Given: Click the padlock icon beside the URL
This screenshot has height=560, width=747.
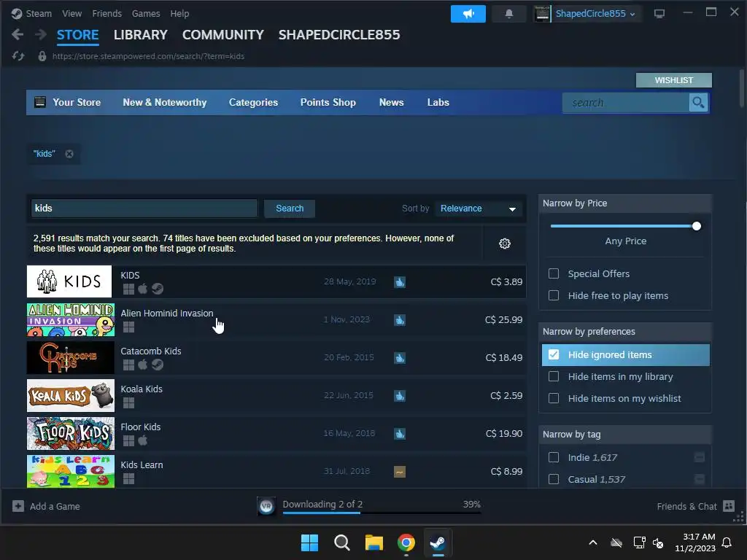Looking at the screenshot, I should click(x=42, y=56).
